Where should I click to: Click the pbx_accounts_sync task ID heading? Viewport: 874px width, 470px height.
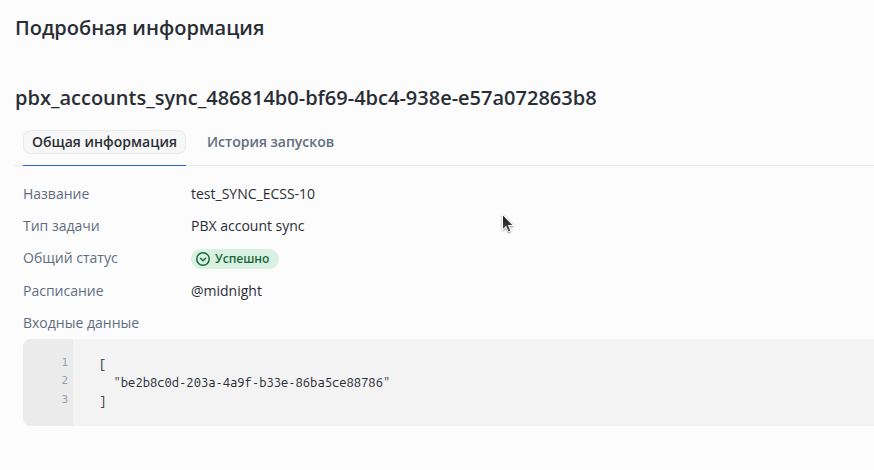pyautogui.click(x=305, y=98)
